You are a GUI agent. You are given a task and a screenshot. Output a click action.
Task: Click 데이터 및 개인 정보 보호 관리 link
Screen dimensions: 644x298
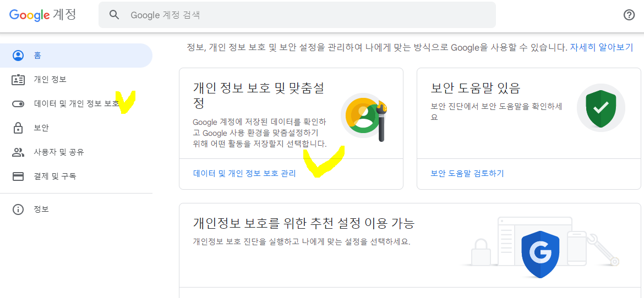(x=244, y=173)
